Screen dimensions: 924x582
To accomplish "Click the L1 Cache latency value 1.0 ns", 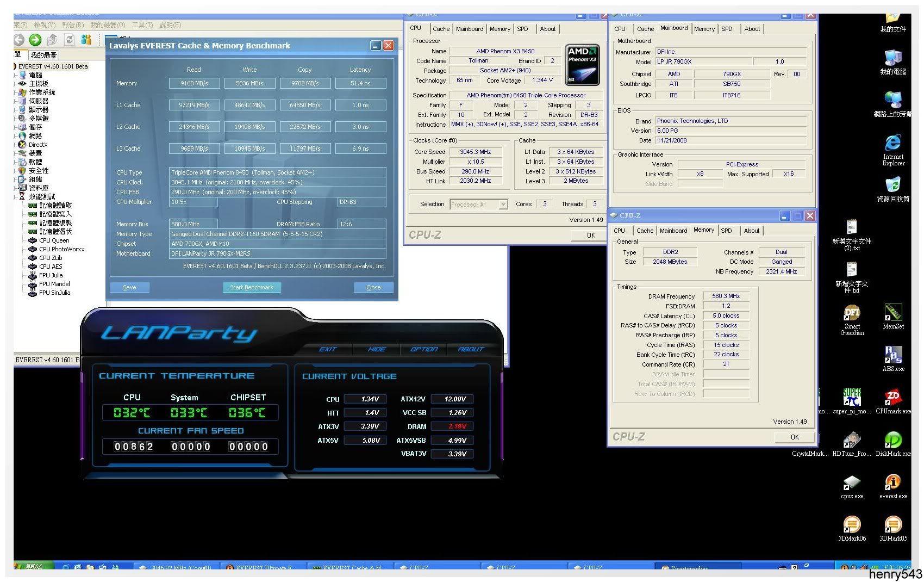I will [360, 105].
